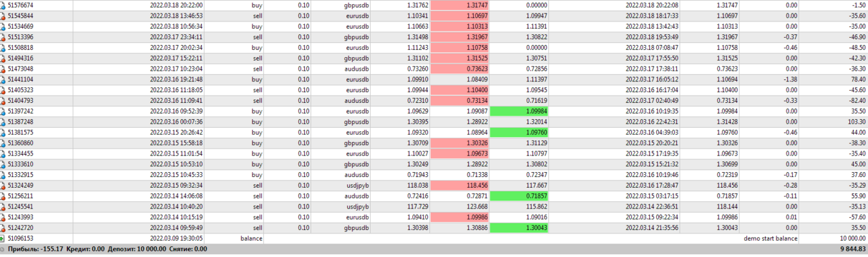Click the order icon beside ticket 51534669
The width and height of the screenshot is (868, 257).
click(x=3, y=26)
